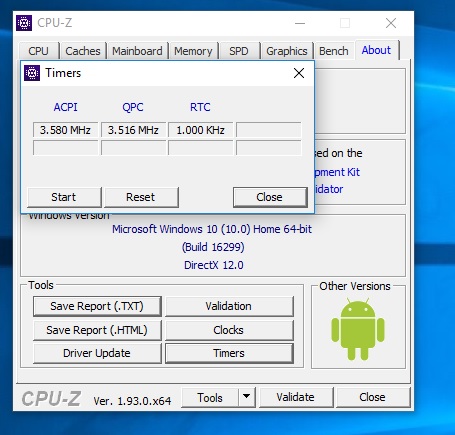Open the Validation tool
Screen dimensions: 455x435
(x=229, y=306)
